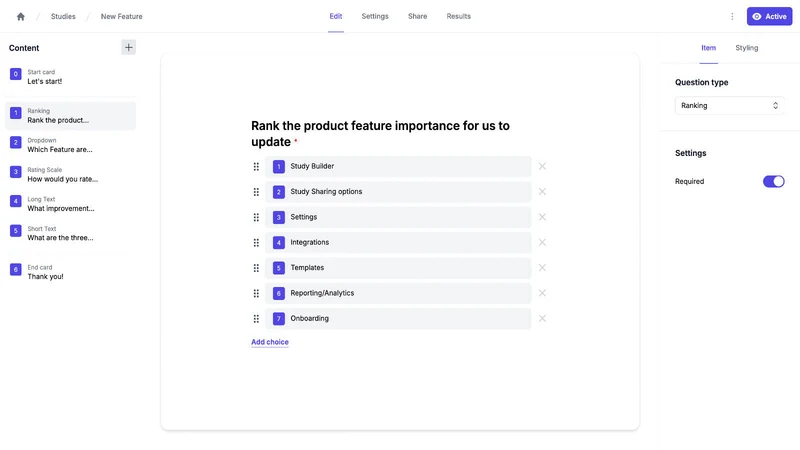Open the New Feature breadcrumb

(x=121, y=16)
